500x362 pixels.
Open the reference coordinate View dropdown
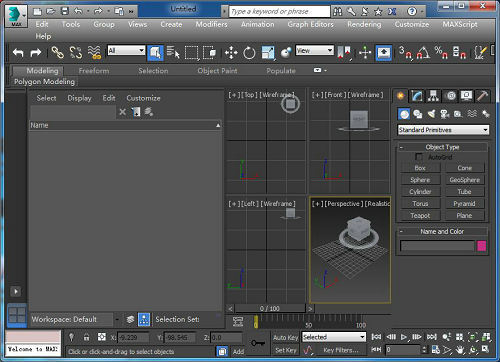pyautogui.click(x=314, y=50)
